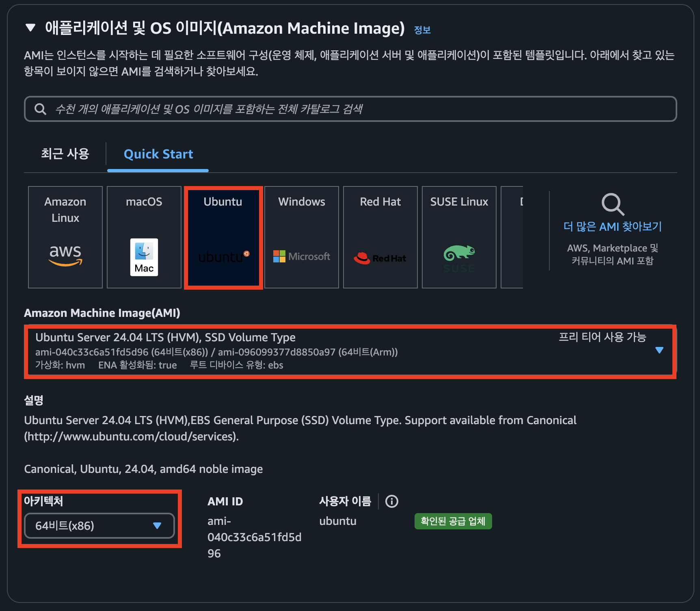Screen dimensions: 700x611
Task: Click the Microsoft logo icon
Action: tap(302, 256)
